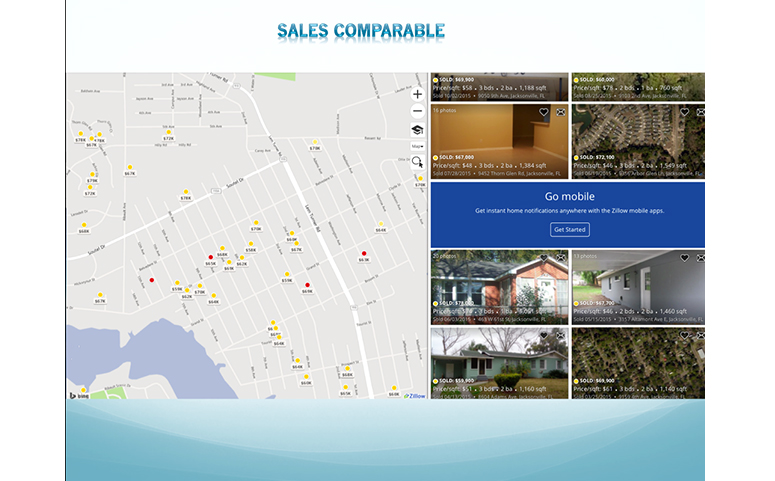775x481 pixels.
Task: Click envelope icon on $67,700 listing
Action: click(700, 257)
